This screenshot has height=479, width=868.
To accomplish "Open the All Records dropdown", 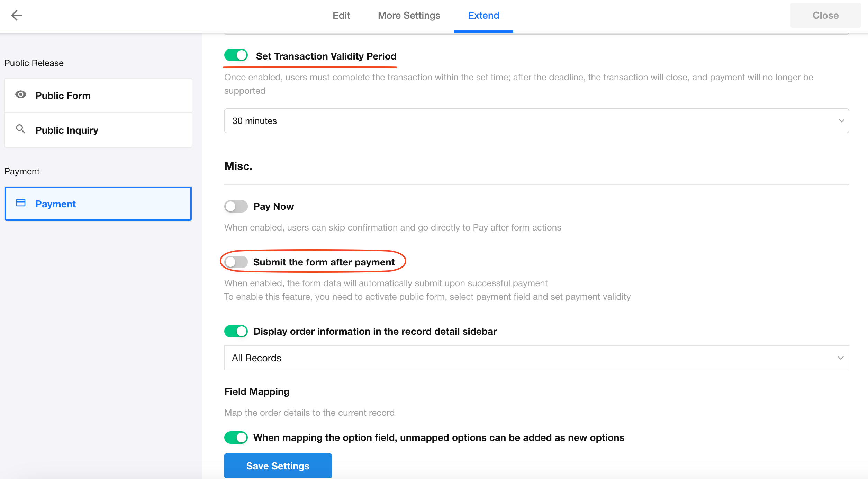I will (536, 358).
